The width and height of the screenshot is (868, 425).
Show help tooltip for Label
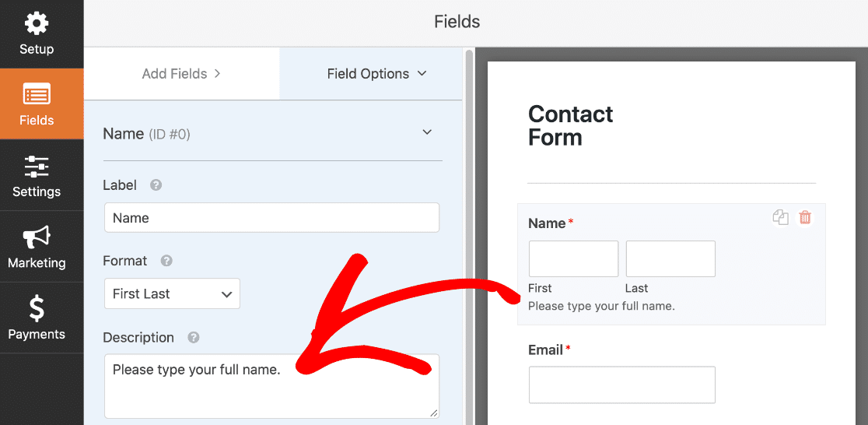(156, 185)
